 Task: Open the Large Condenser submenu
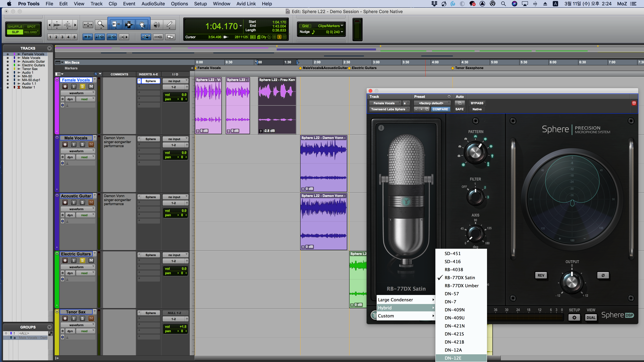(406, 300)
